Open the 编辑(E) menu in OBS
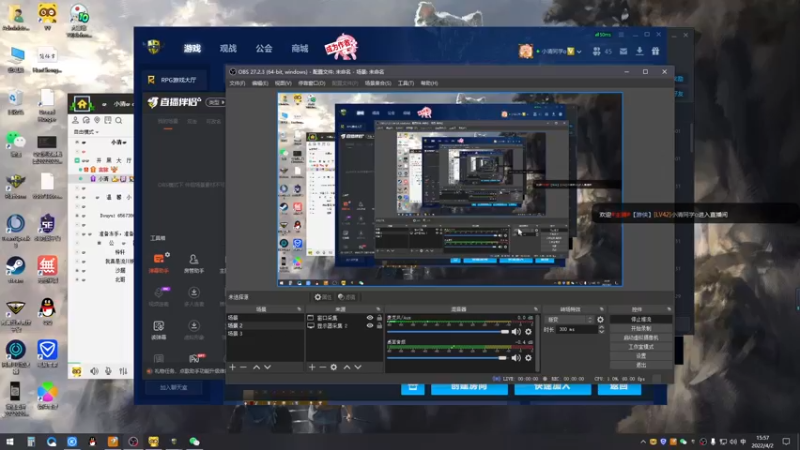Screen dimensions: 800x450 pyautogui.click(x=260, y=83)
